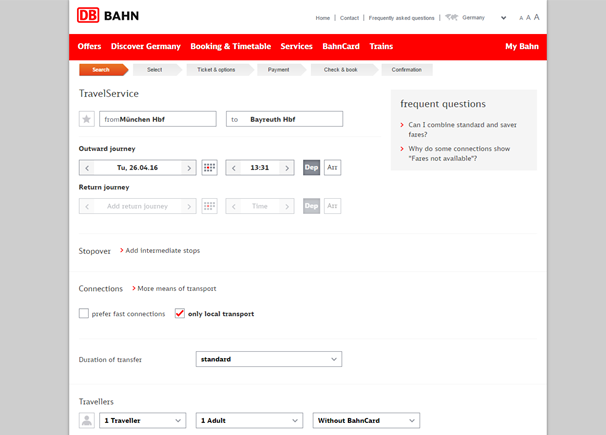Switch outward journey to Arr
606x435 pixels.
click(332, 168)
